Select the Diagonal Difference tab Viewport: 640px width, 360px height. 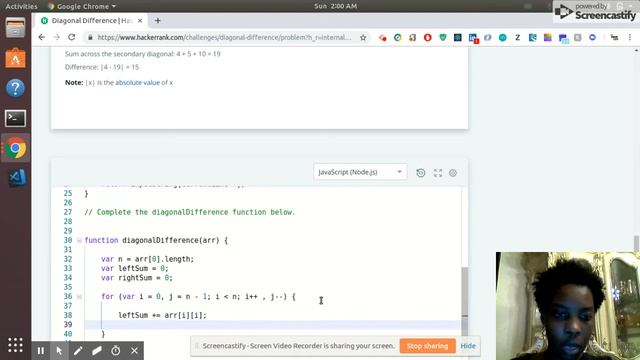pyautogui.click(x=91, y=20)
